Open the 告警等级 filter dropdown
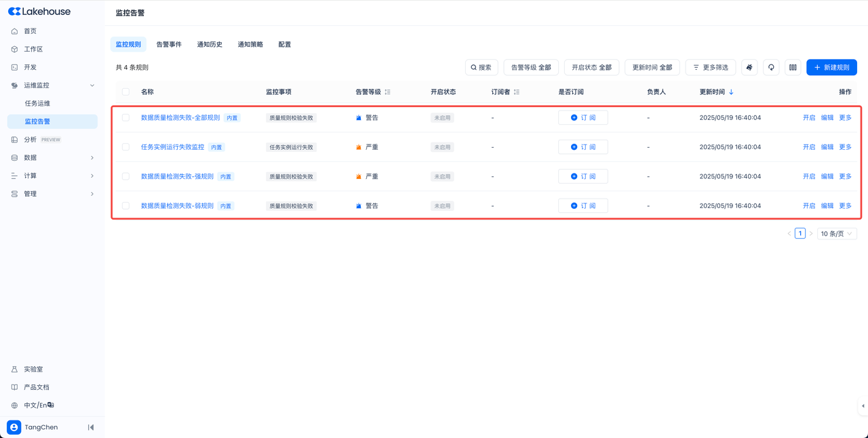 tap(530, 67)
